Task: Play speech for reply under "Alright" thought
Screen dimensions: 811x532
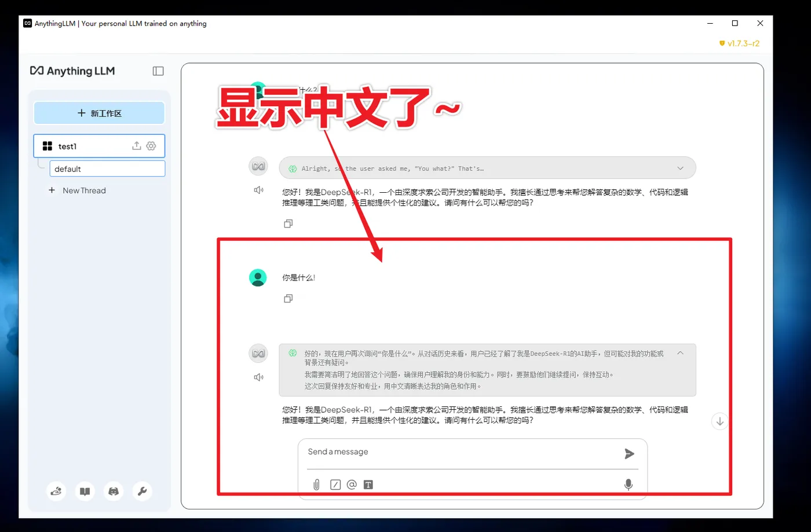Action: (258, 190)
